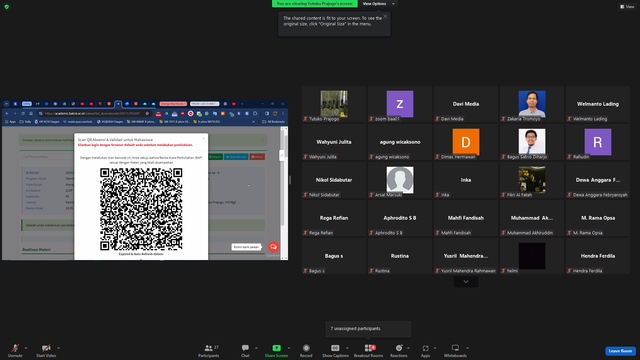The image size is (640, 360).
Task: Select Zakaria Trisnoyo's video tile
Action: click(532, 104)
